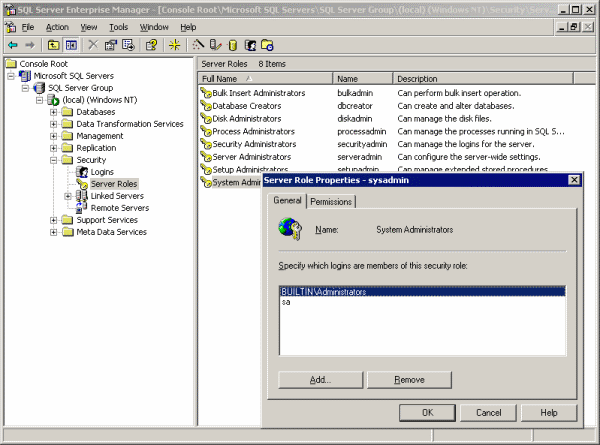Click the Properties toolbar icon
The image size is (600, 445).
111,45
